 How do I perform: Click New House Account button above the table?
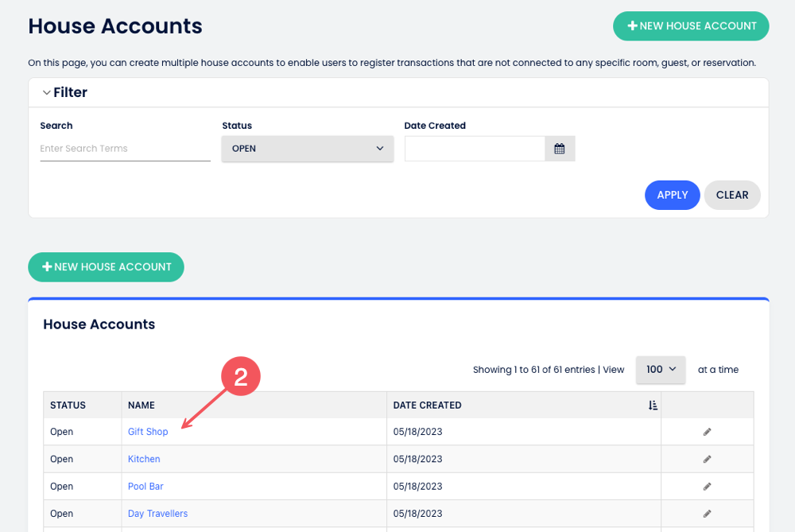(106, 267)
